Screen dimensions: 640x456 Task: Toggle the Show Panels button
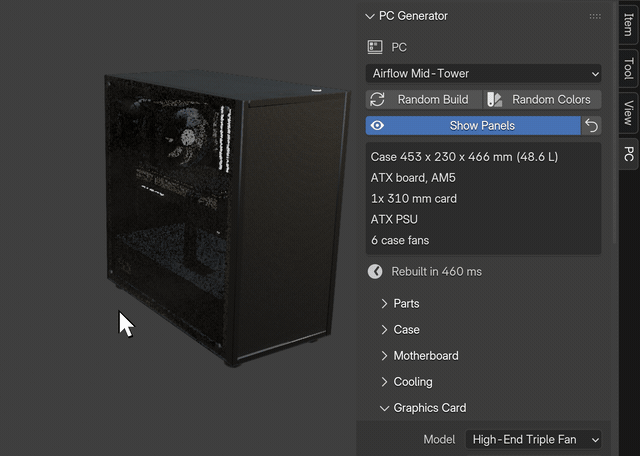[473, 125]
